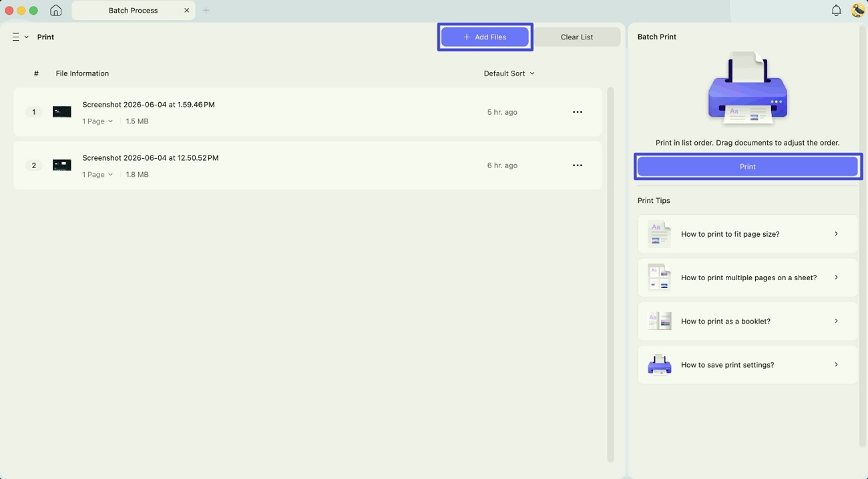Close the Batch Process tab
The image size is (868, 479).
point(187,10)
